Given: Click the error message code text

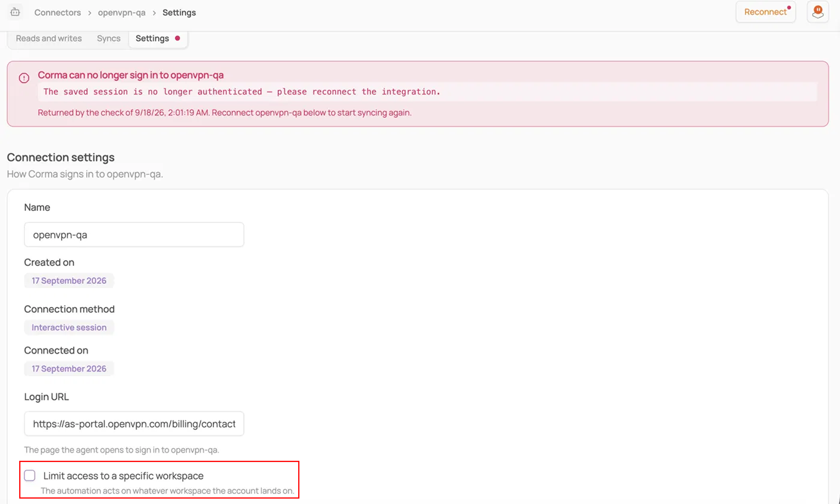Looking at the screenshot, I should pos(242,92).
